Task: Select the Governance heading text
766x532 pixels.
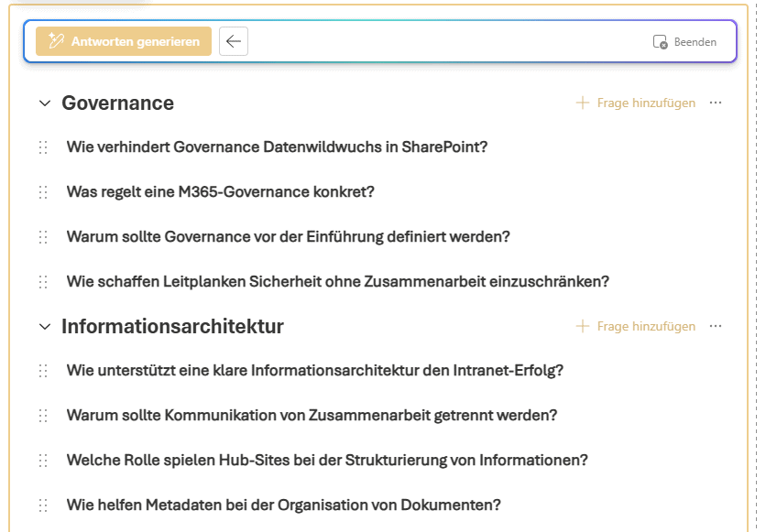Action: coord(117,103)
